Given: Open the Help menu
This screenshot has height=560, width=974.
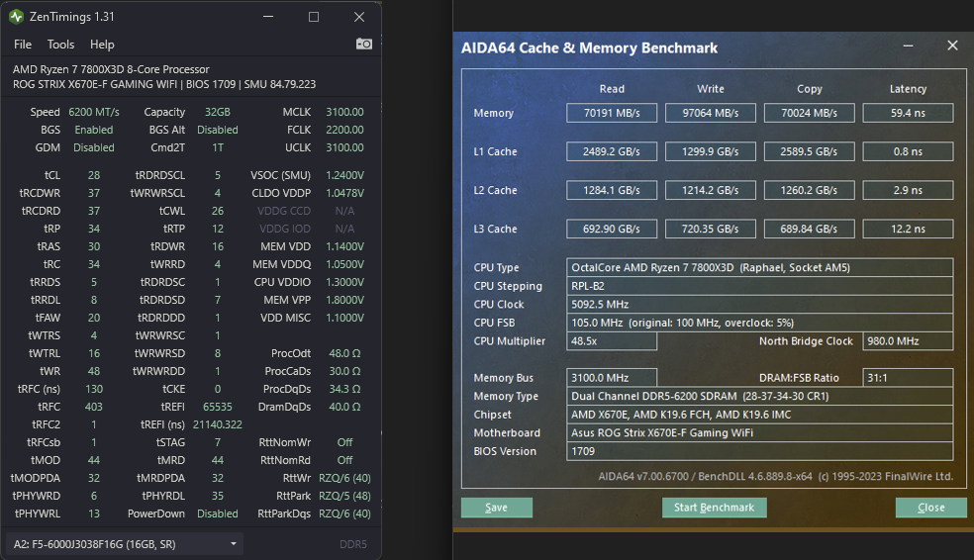Looking at the screenshot, I should point(102,45).
